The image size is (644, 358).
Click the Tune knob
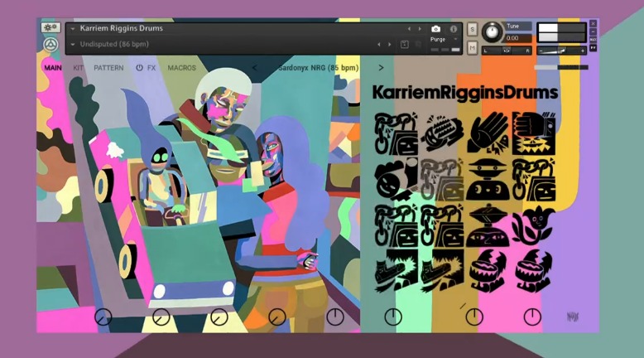[492, 32]
